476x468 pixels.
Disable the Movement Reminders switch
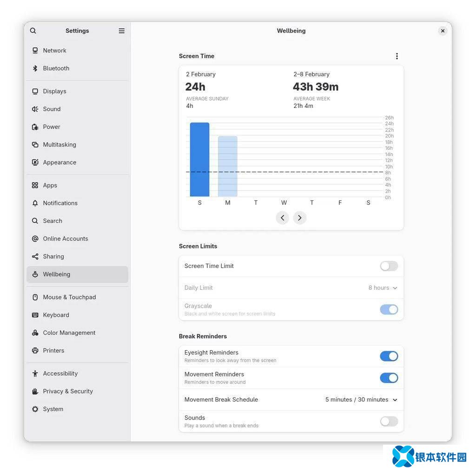pos(389,378)
